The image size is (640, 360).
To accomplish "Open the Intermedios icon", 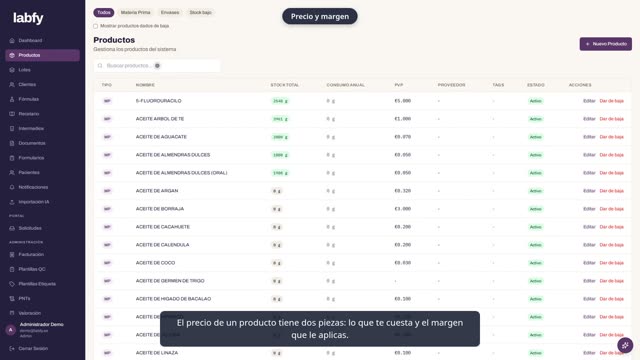I will click(x=12, y=129).
